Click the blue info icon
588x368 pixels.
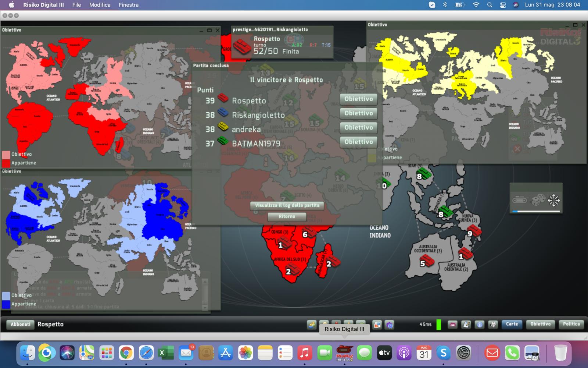[479, 324]
